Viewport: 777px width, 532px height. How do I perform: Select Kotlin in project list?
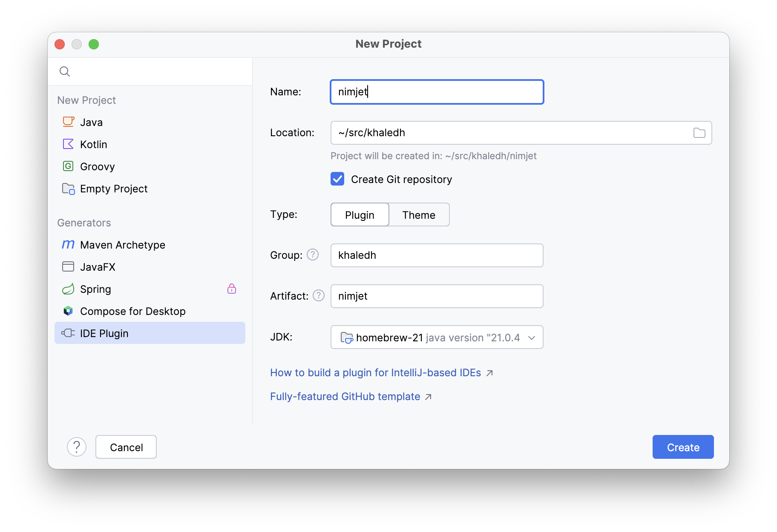150,144
